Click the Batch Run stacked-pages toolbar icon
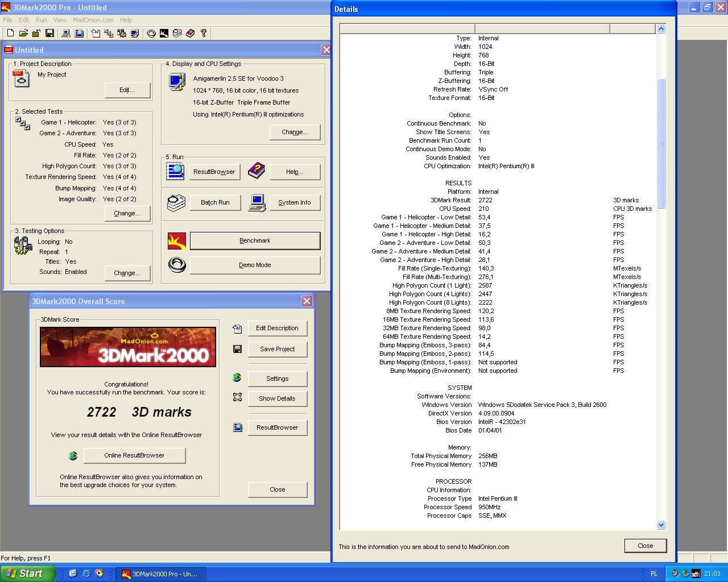Image resolution: width=728 pixels, height=582 pixels. pyautogui.click(x=177, y=33)
